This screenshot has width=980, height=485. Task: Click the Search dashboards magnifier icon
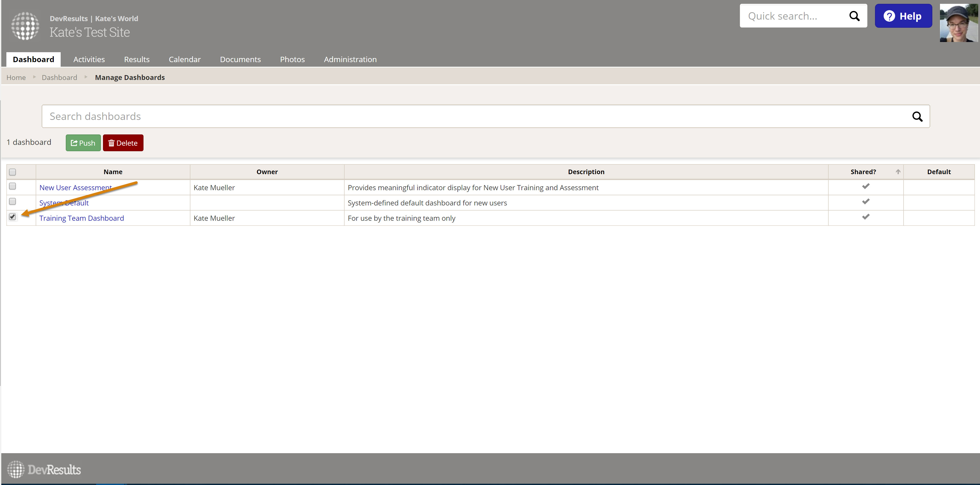point(917,117)
